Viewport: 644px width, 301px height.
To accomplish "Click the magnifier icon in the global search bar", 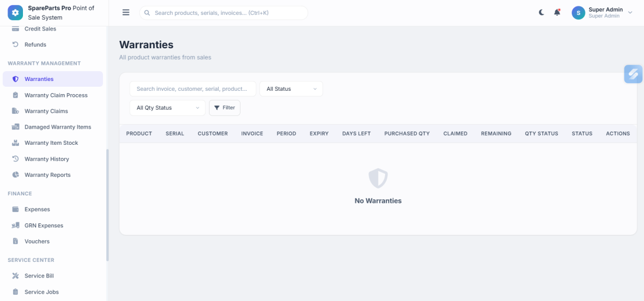I will point(147,13).
